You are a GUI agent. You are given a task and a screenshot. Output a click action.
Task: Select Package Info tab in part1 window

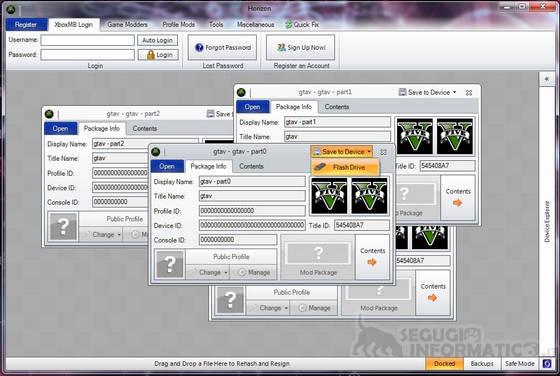coord(294,107)
